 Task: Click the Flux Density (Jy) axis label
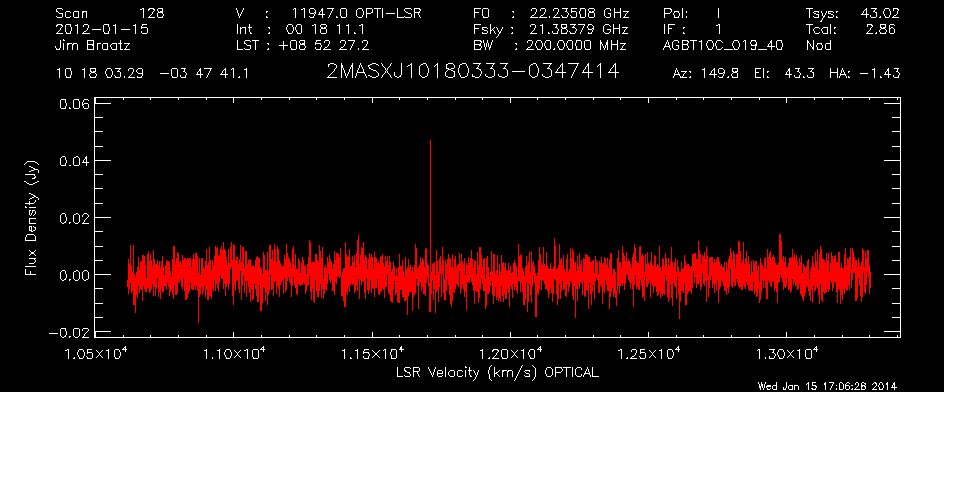pyautogui.click(x=31, y=218)
